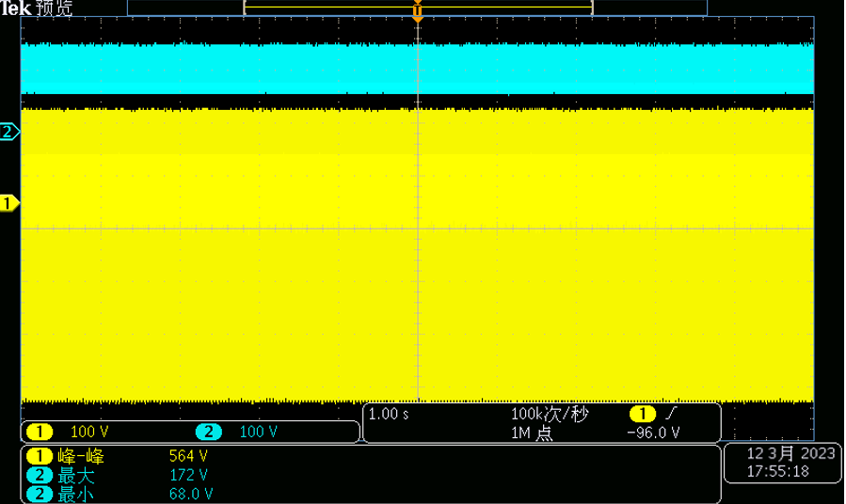The height and width of the screenshot is (504, 846).
Task: Click the rising edge trigger slope icon
Action: pos(670,415)
